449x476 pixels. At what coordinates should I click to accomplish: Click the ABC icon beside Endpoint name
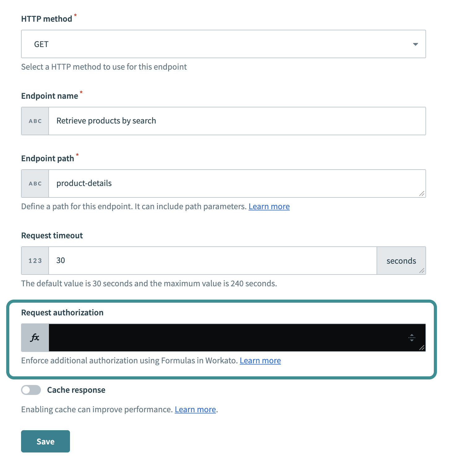[x=35, y=121]
